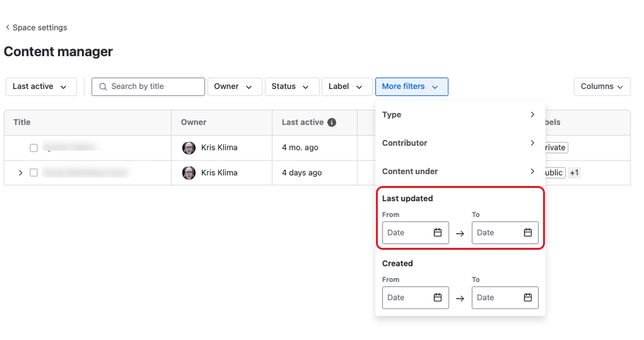644x340 pixels.
Task: Expand the Type filter submenu
Action: pyautogui.click(x=460, y=115)
